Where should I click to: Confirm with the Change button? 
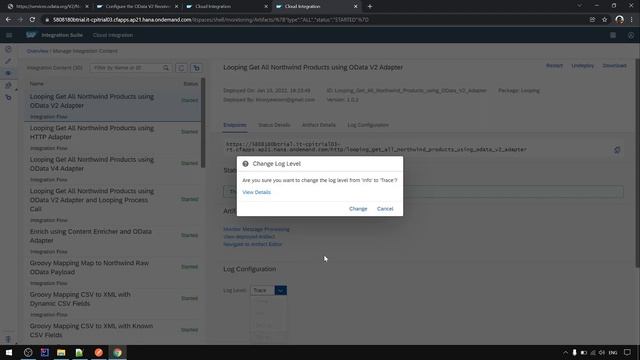(358, 209)
